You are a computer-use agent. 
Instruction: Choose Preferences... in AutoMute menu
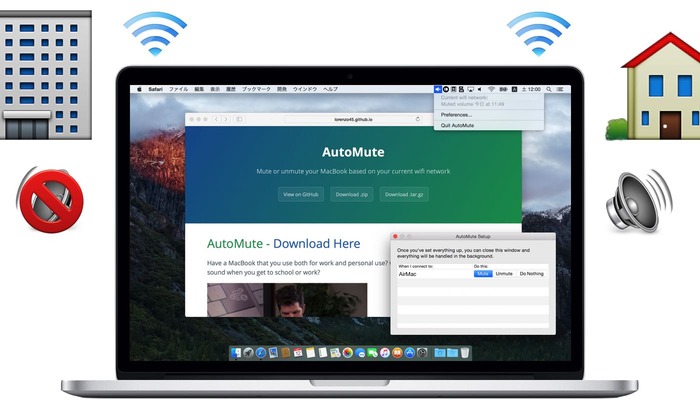click(489, 115)
